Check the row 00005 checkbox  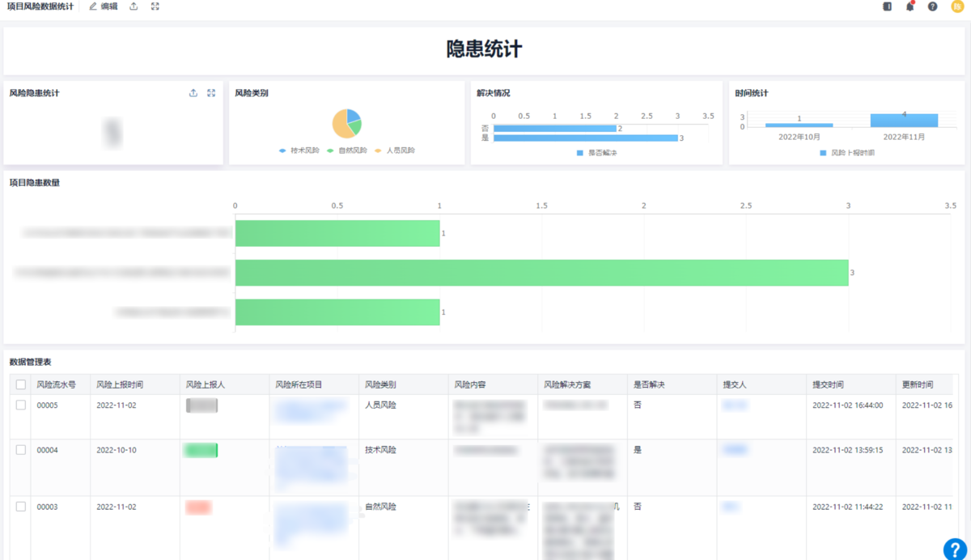click(x=21, y=405)
